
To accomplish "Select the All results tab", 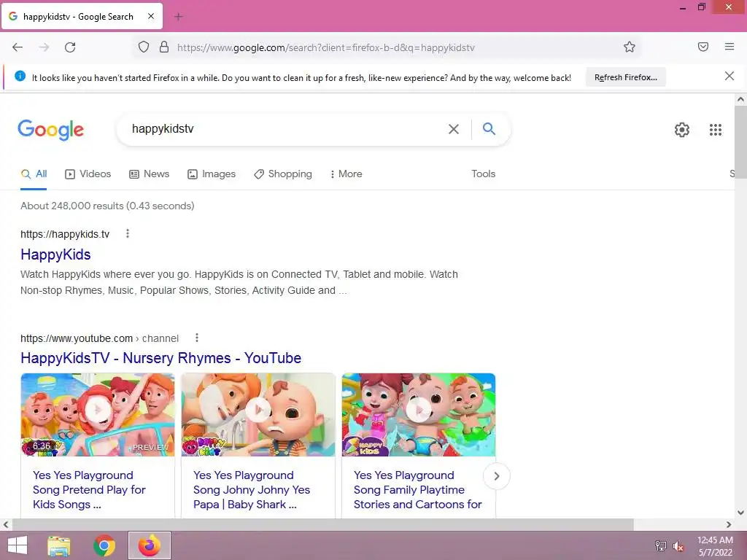I will point(34,174).
